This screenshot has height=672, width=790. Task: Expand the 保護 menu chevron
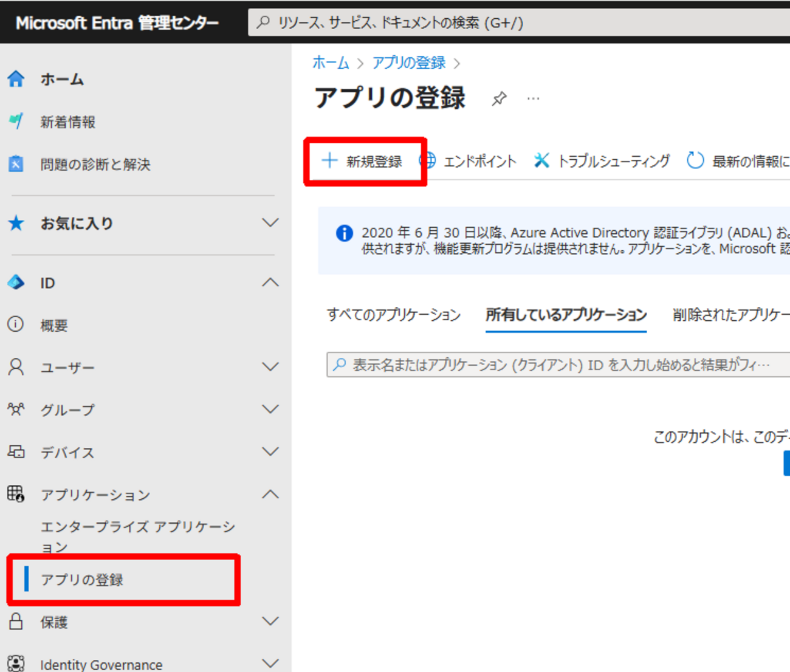(x=270, y=622)
